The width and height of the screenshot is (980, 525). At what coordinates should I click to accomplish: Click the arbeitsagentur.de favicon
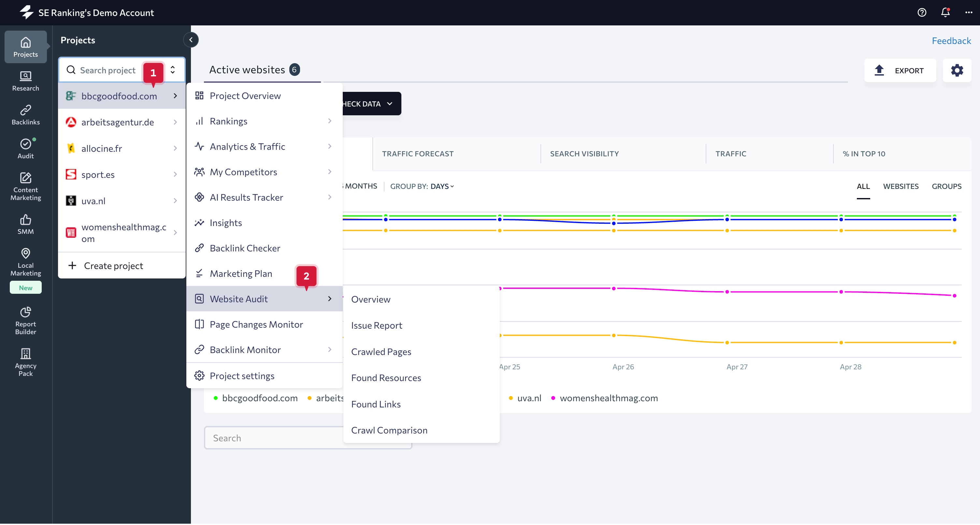coord(71,122)
